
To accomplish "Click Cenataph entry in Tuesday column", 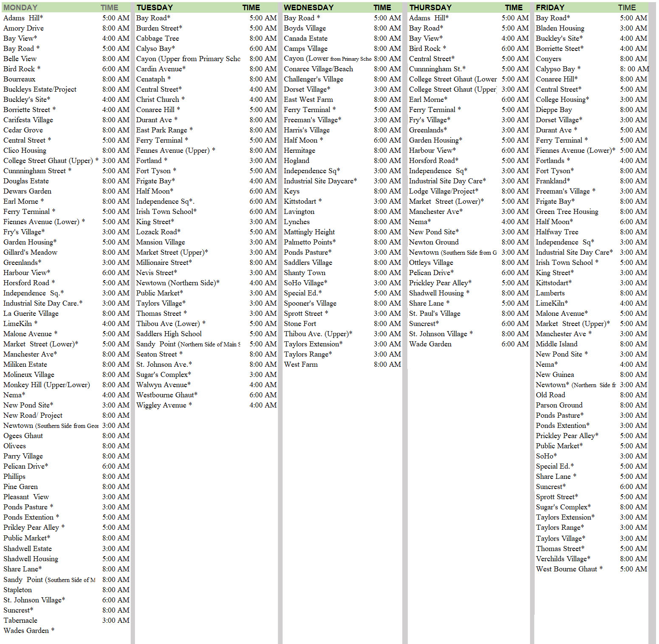I will (x=153, y=79).
